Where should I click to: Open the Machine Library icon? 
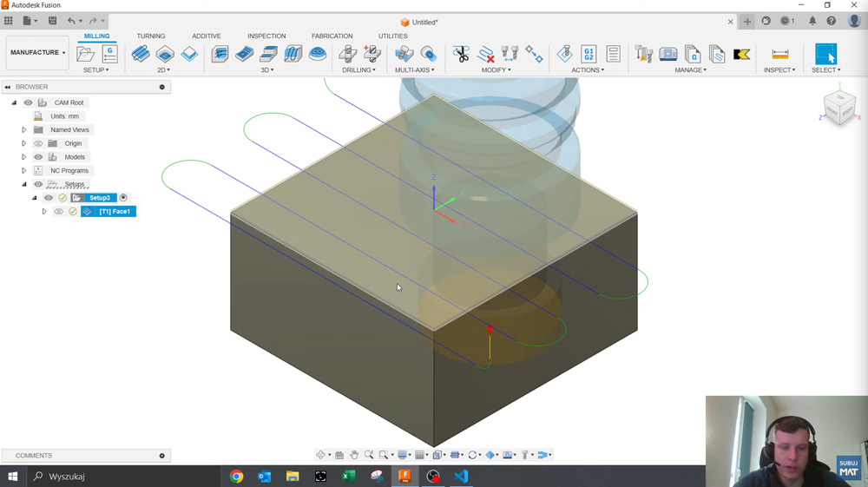pyautogui.click(x=668, y=54)
